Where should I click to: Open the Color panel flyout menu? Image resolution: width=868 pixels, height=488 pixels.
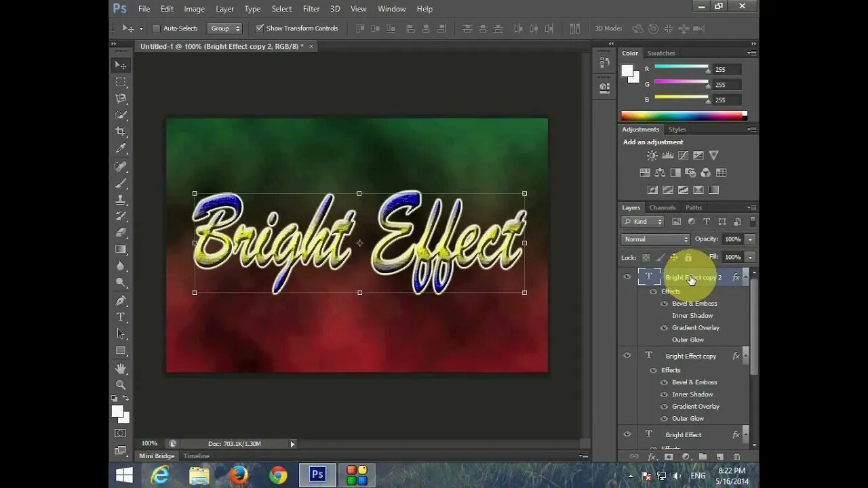tap(751, 53)
